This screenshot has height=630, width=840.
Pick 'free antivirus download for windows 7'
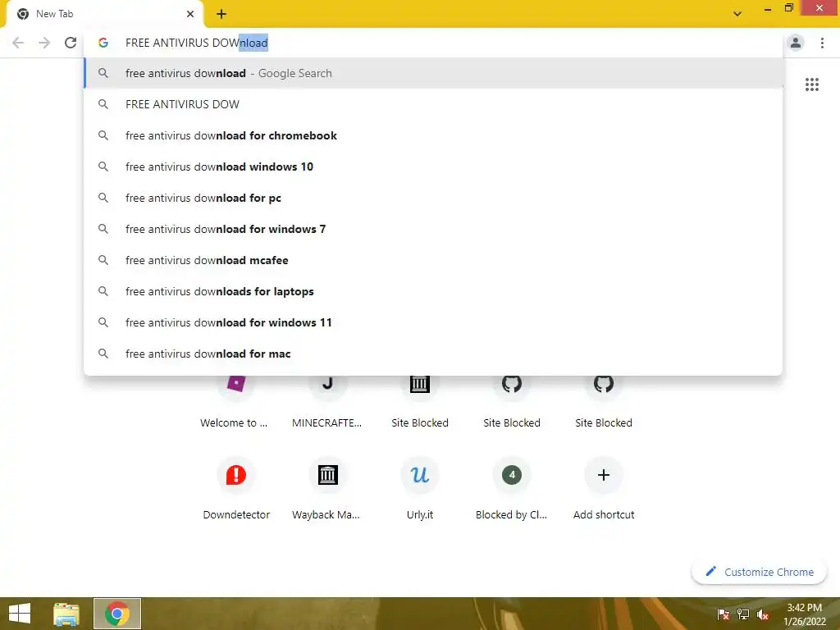[x=433, y=229]
